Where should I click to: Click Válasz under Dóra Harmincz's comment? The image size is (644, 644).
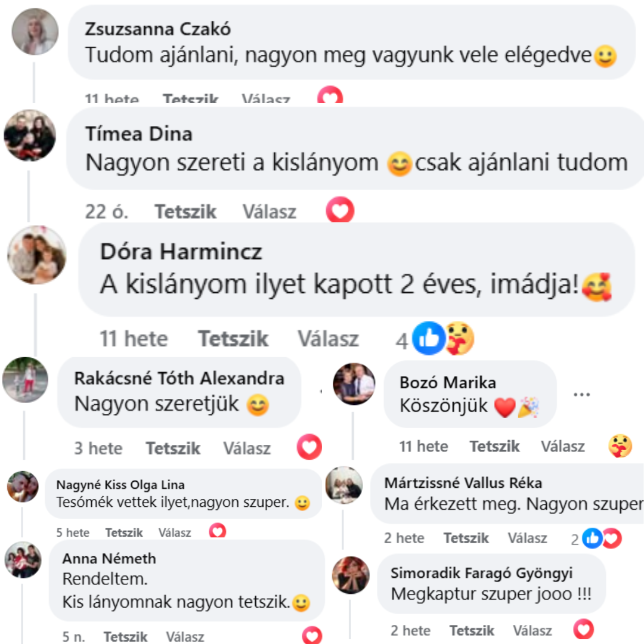coord(328,339)
